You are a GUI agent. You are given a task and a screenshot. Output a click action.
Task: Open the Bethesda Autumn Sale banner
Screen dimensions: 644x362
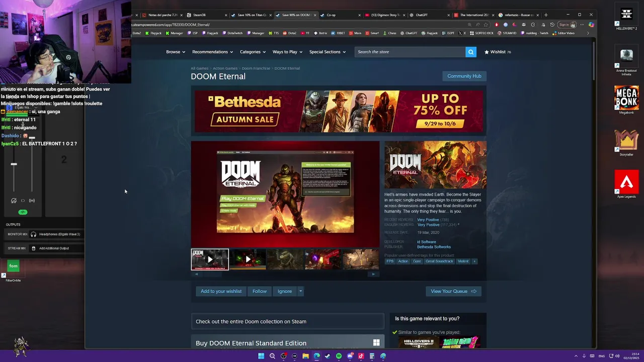[339, 111]
